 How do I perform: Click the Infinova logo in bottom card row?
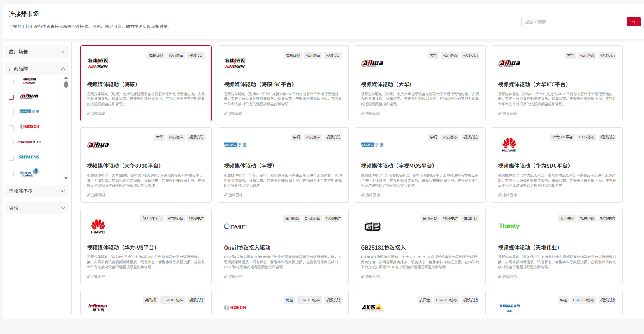click(98, 308)
